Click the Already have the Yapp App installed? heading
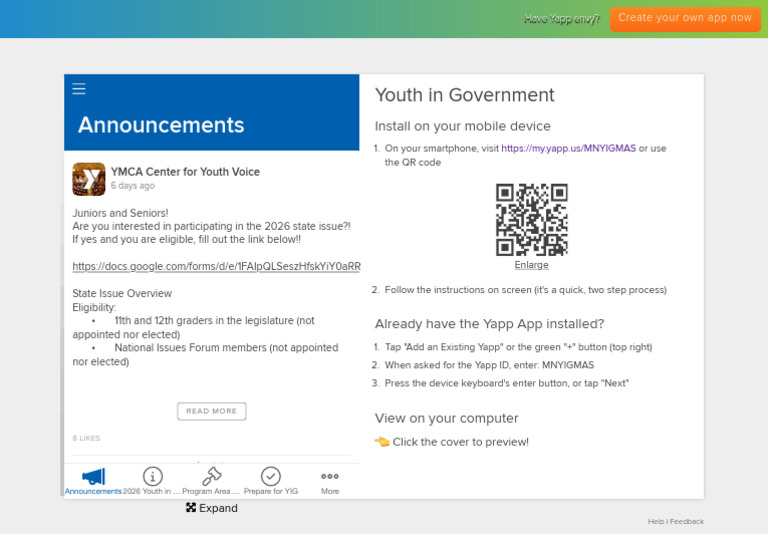The image size is (768, 534). pyautogui.click(x=490, y=324)
